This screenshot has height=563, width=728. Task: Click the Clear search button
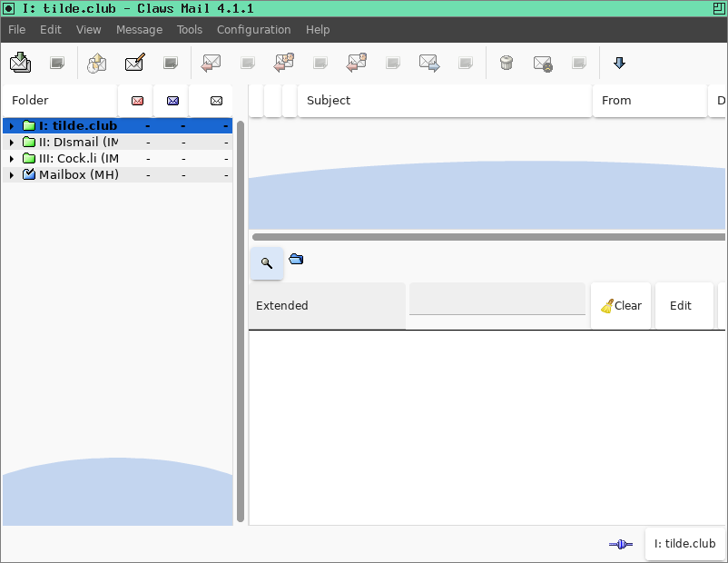(621, 306)
